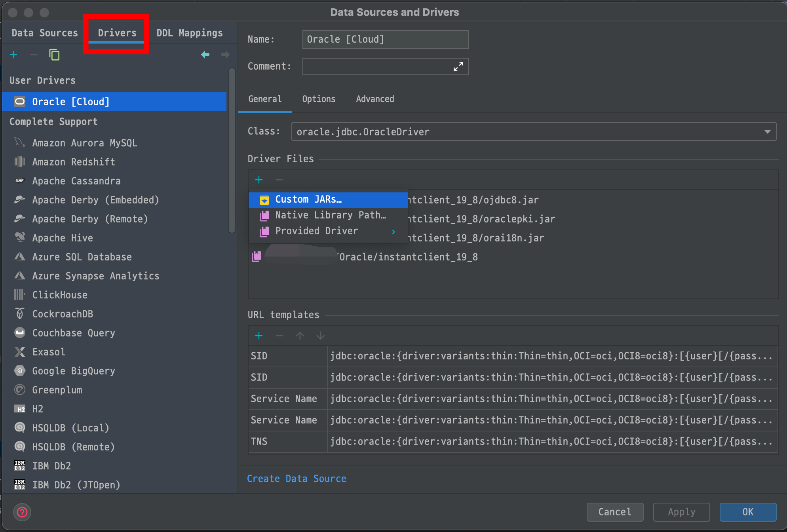The width and height of the screenshot is (787, 532).
Task: Click the add driver plus icon
Action: (13, 55)
